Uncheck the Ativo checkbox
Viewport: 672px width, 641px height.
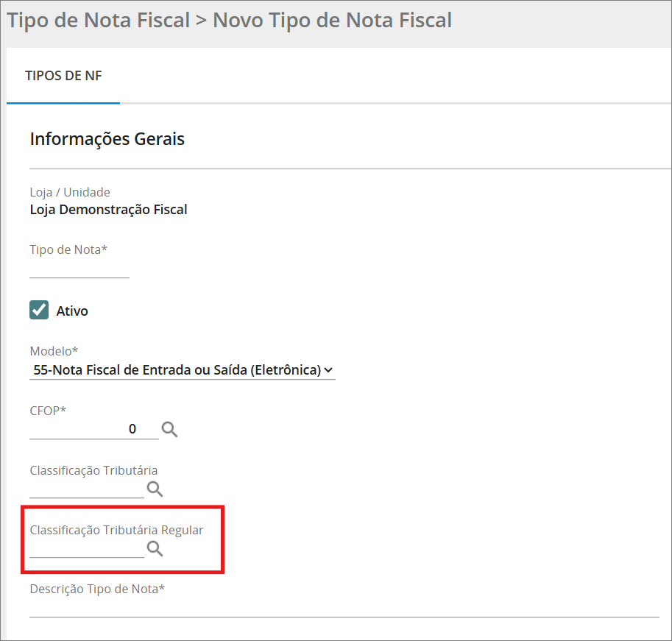coord(39,310)
